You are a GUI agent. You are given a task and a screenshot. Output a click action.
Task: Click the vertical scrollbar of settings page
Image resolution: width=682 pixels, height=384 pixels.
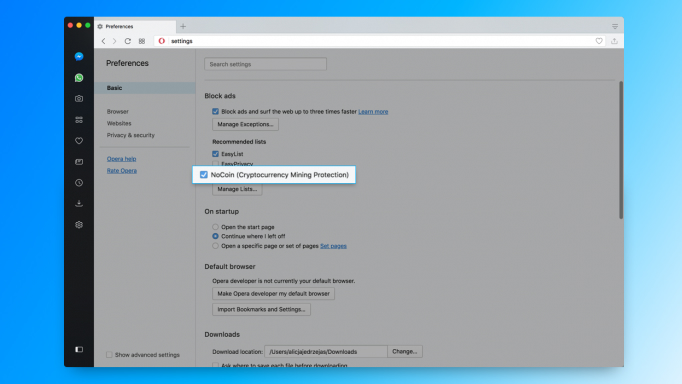pos(621,150)
